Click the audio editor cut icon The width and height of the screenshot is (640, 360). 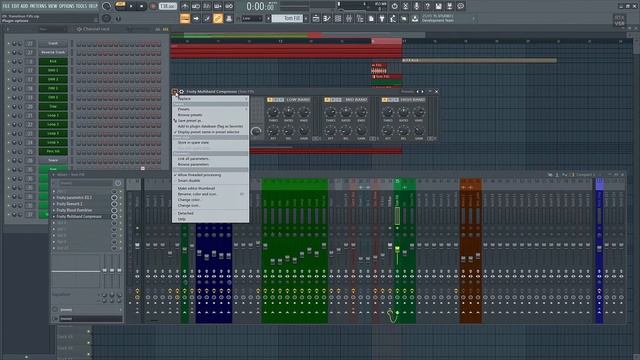click(405, 6)
